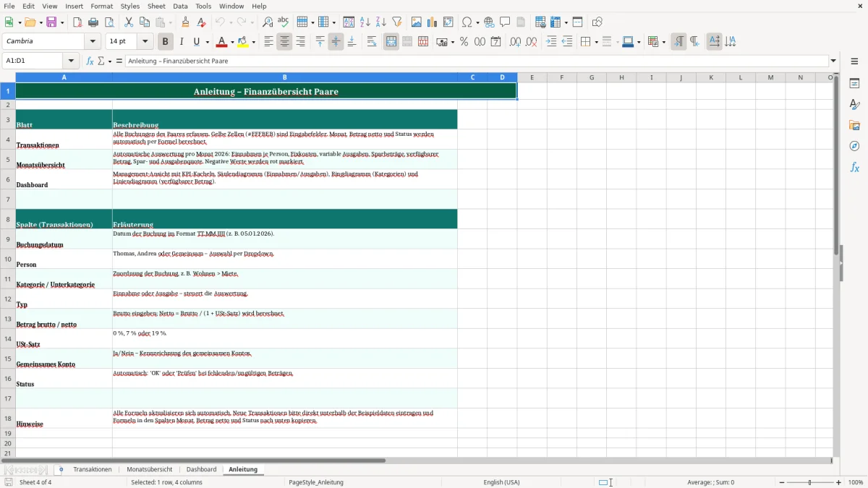Open the Sheet menu
This screenshot has width=868, height=488.
click(x=156, y=6)
